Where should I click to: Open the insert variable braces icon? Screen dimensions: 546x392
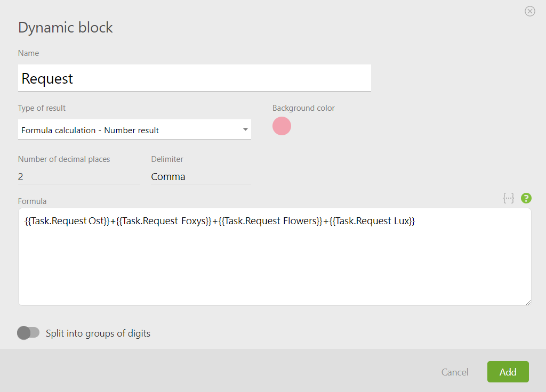click(508, 198)
